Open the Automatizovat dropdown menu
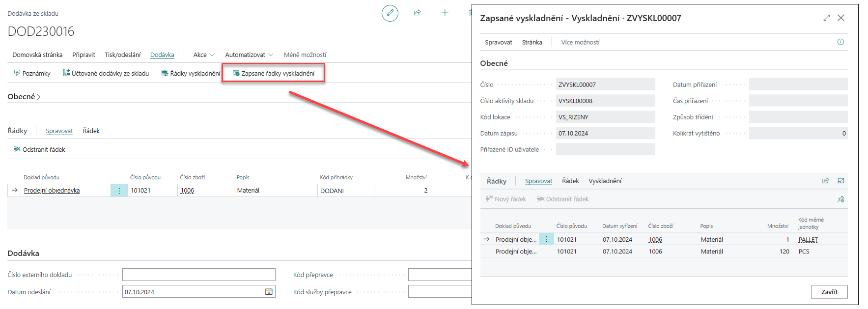The width and height of the screenshot is (868, 309). pos(249,55)
